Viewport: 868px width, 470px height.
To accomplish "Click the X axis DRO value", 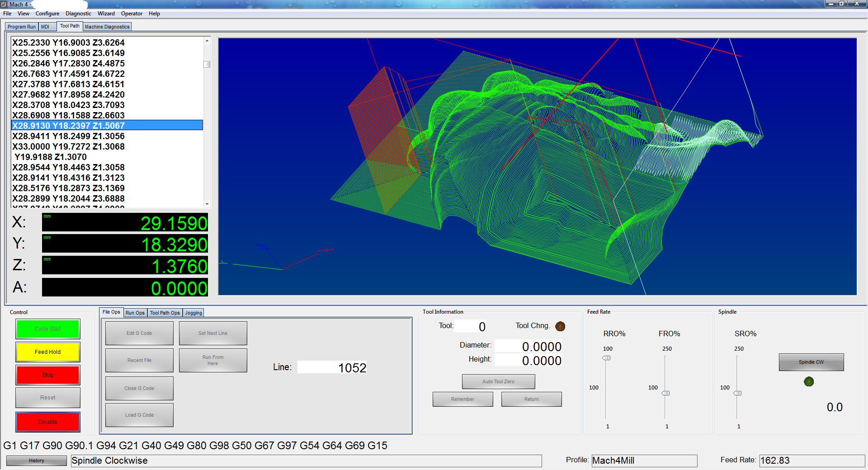I will pos(125,223).
